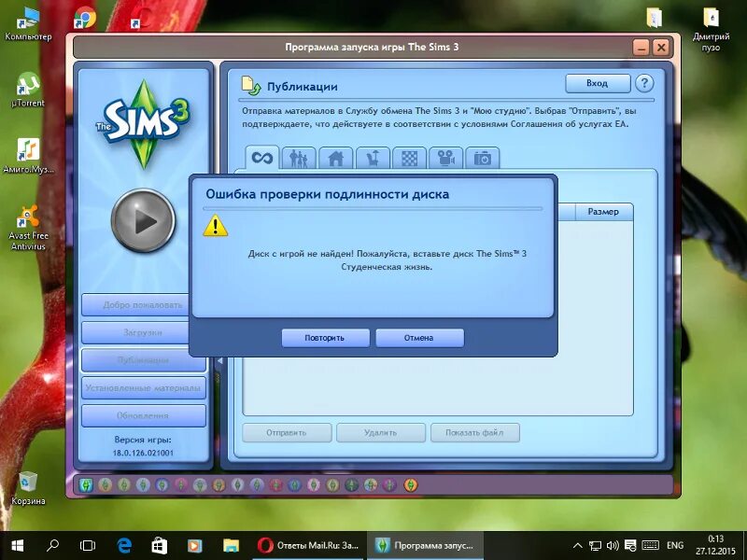Screen dimensions: 747x560
Task: Click the ENG language indicator
Action: click(675, 546)
